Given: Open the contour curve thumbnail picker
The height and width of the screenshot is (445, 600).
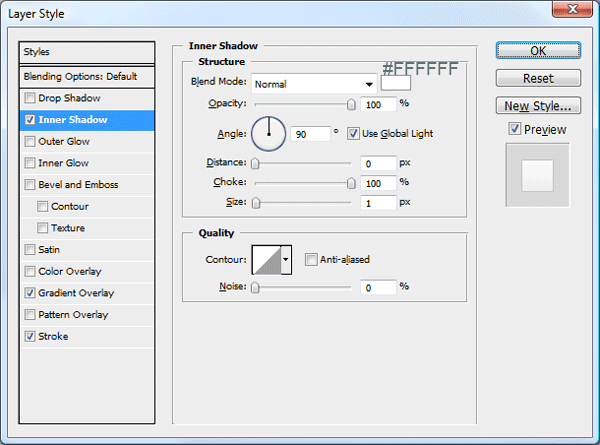Looking at the screenshot, I should pyautogui.click(x=267, y=260).
